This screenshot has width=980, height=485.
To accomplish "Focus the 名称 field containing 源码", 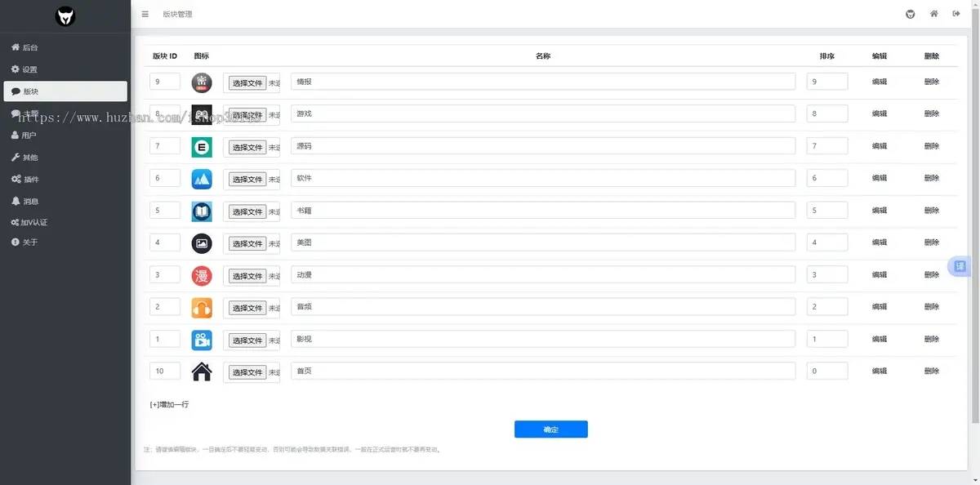I will [x=543, y=146].
